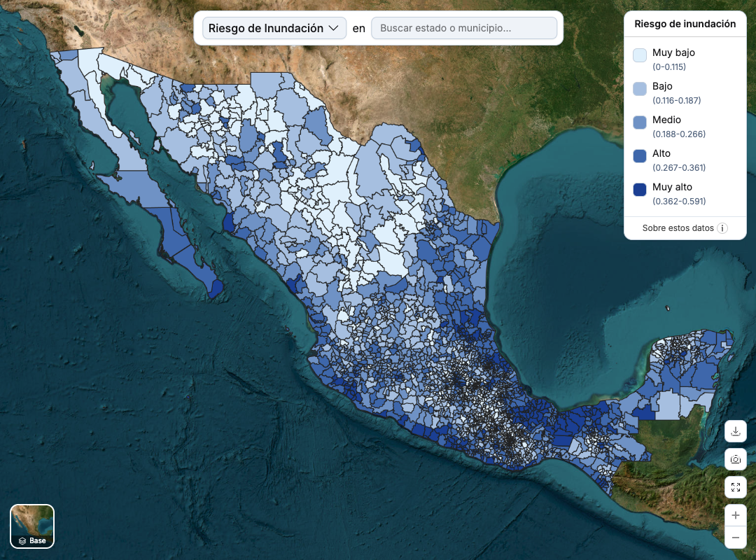
Task: Zoom out using the minus icon
Action: pos(735,536)
